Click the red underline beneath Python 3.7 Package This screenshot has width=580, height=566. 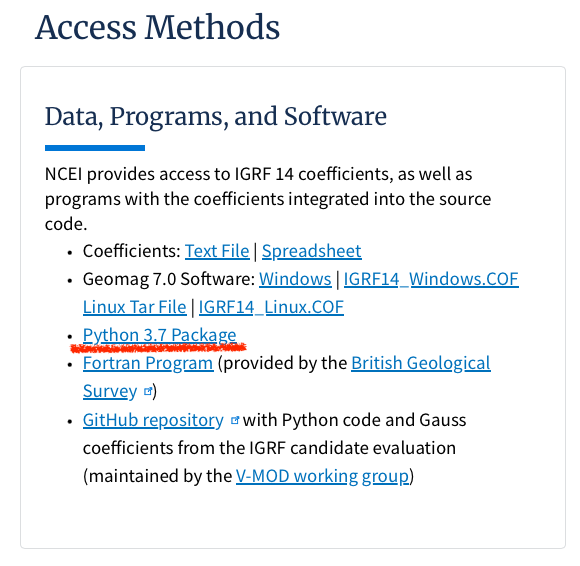tap(158, 348)
